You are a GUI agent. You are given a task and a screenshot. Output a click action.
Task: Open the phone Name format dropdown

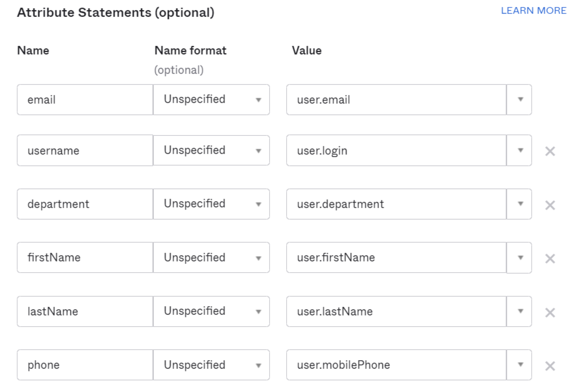tap(259, 365)
